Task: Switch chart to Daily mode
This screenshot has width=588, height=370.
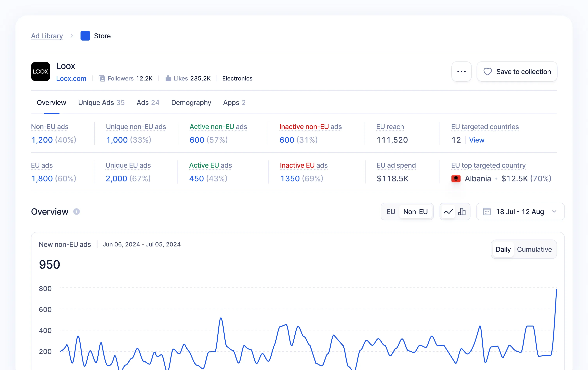Action: click(x=503, y=249)
